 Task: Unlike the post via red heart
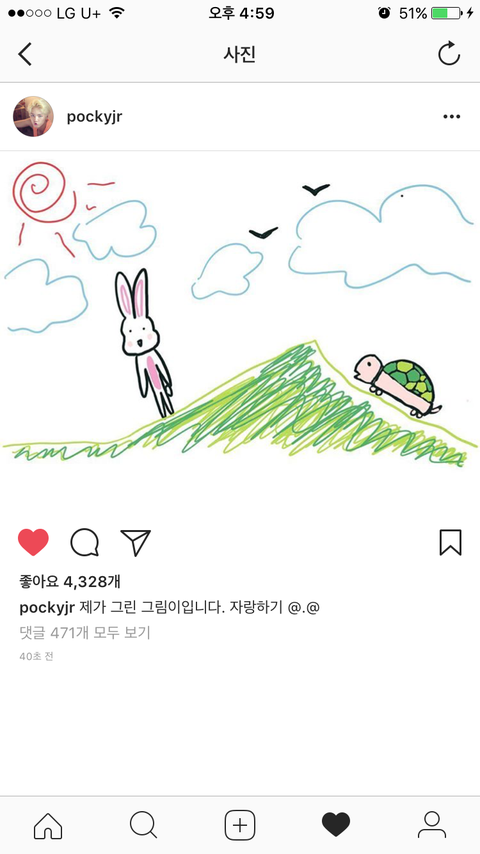pyautogui.click(x=33, y=542)
